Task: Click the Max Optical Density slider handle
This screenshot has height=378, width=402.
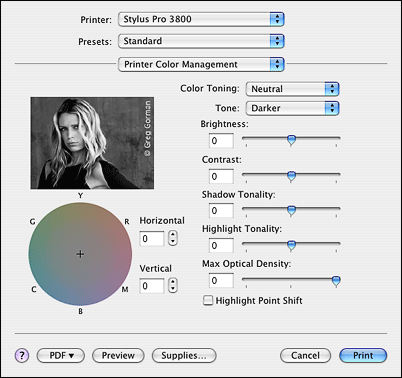Action: [x=336, y=281]
